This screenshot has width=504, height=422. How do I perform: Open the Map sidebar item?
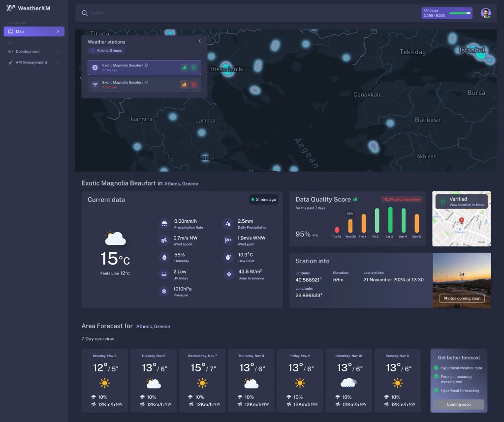(34, 31)
